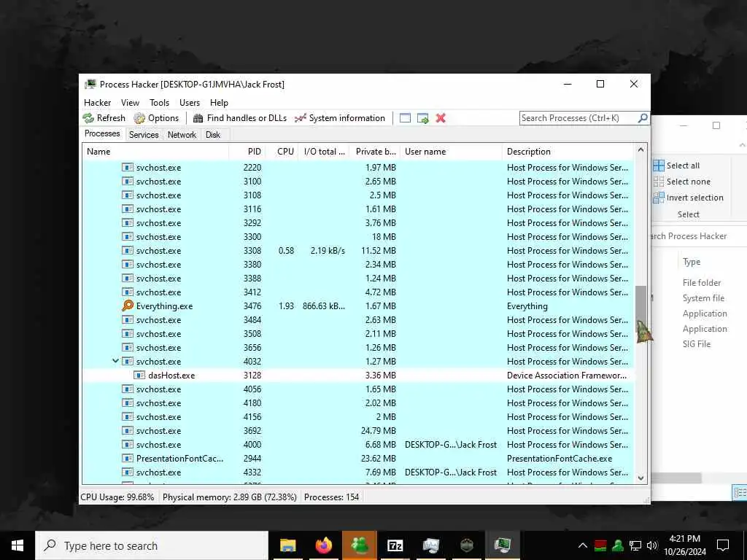Viewport: 747px width, 560px height.
Task: Sort by the CPU column header
Action: pos(282,152)
